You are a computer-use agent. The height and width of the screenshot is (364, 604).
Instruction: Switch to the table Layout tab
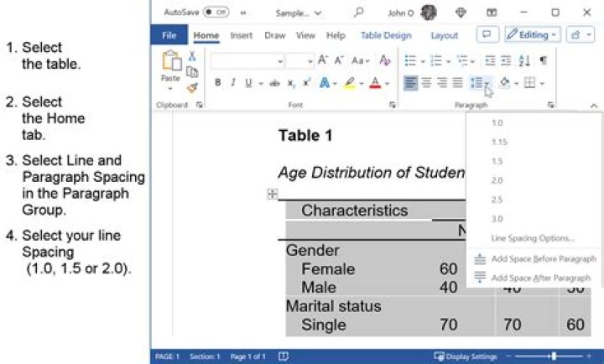click(x=444, y=35)
